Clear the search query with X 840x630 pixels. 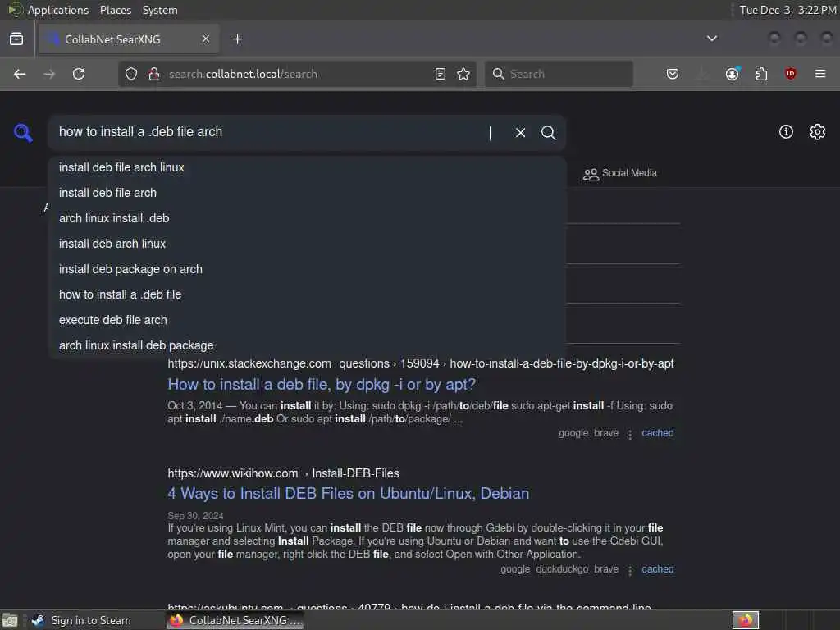pos(520,132)
